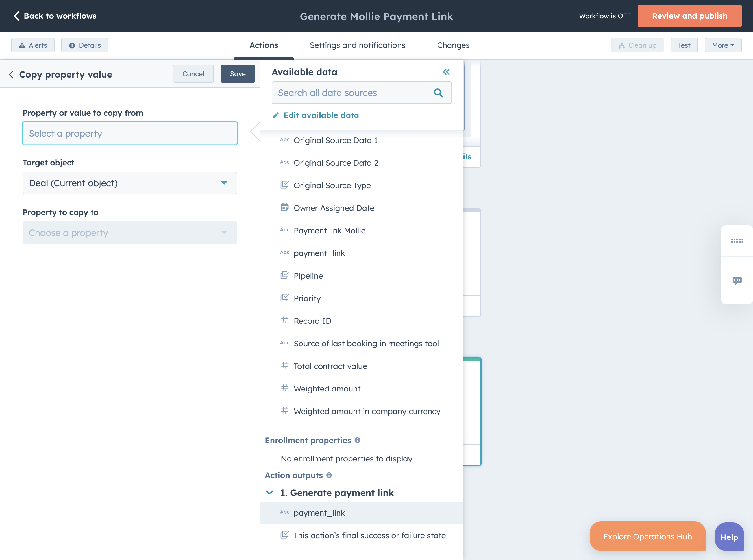Open the More dropdown menu
Viewport: 753px width, 560px height.
pos(723,45)
